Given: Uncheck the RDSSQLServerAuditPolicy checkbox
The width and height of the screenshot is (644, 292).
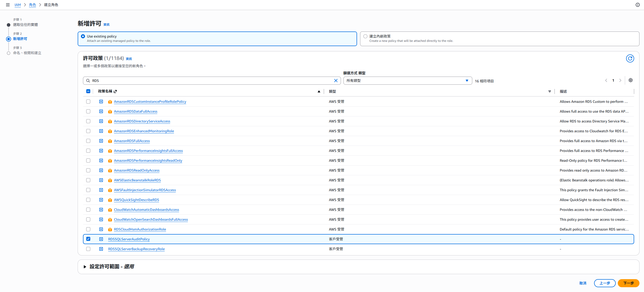Looking at the screenshot, I should point(88,239).
